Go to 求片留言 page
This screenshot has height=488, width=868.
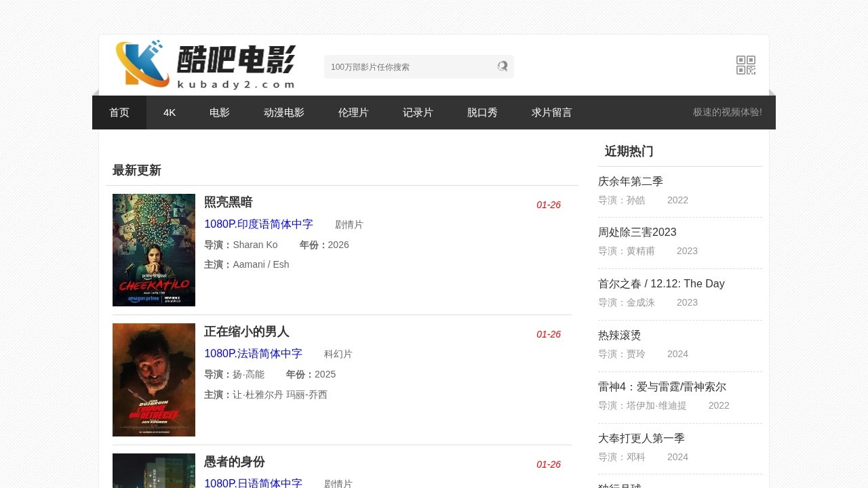click(551, 113)
